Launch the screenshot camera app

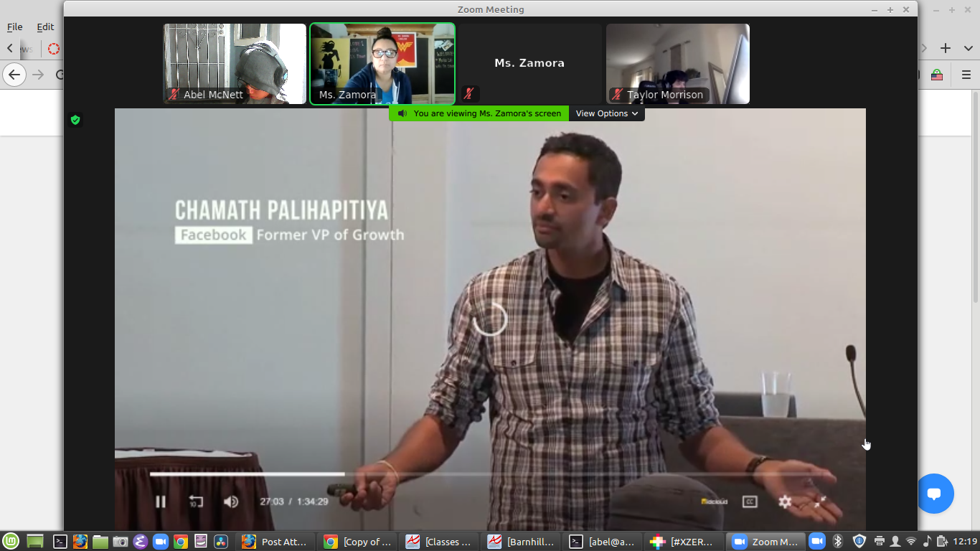(x=121, y=542)
